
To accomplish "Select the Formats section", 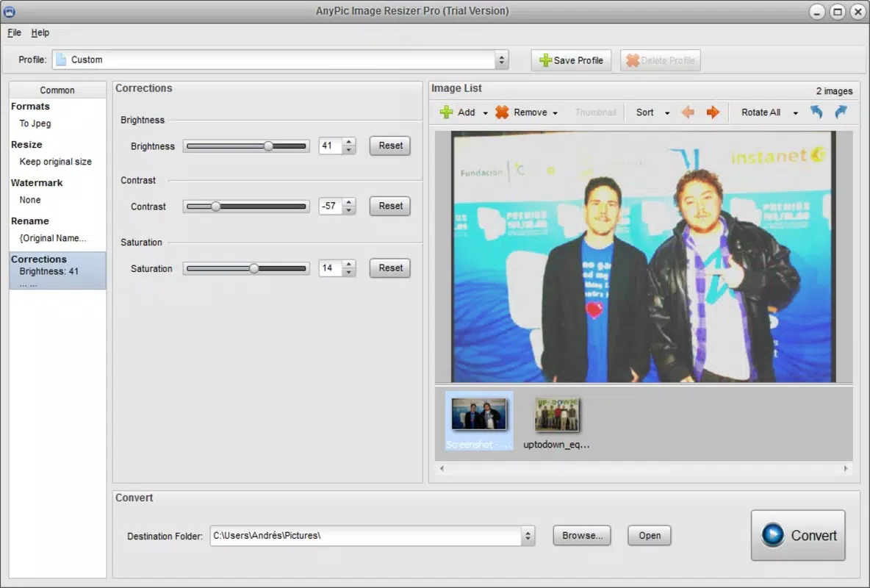I will pyautogui.click(x=30, y=106).
